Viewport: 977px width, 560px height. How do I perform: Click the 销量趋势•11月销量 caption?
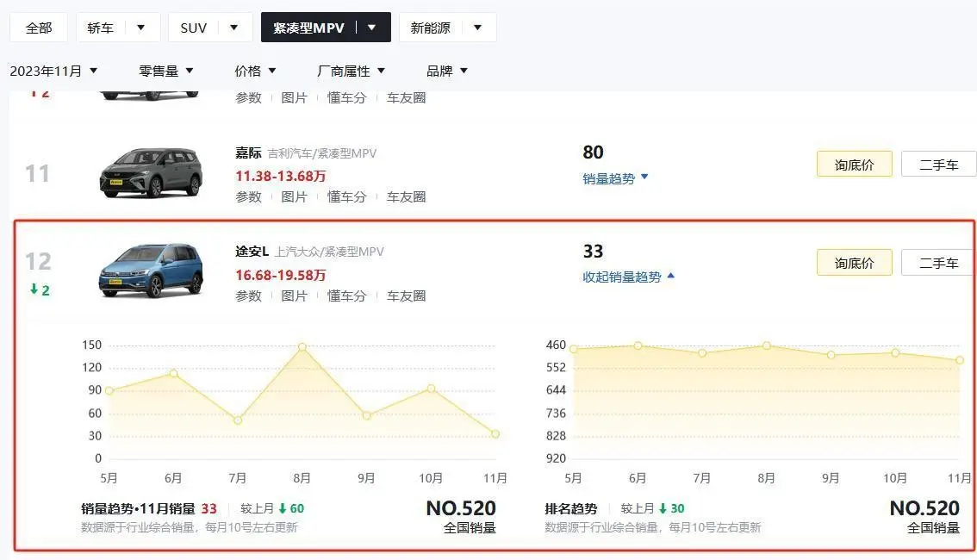(139, 509)
